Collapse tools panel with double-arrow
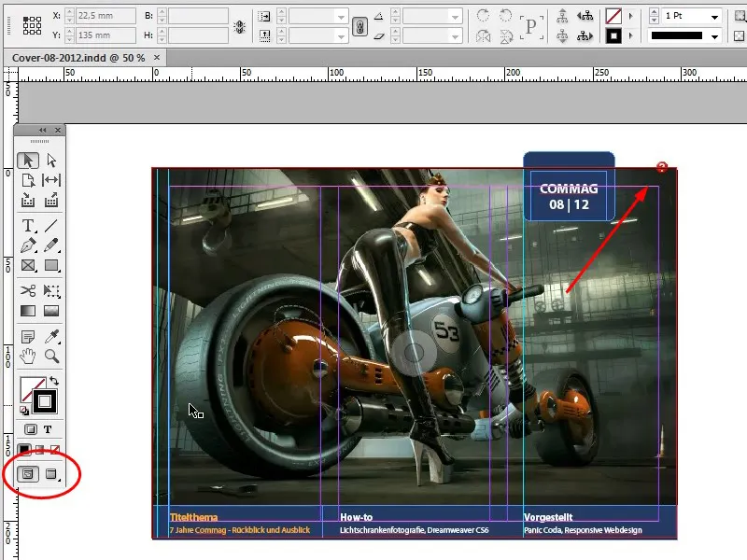This screenshot has width=747, height=560. [43, 130]
